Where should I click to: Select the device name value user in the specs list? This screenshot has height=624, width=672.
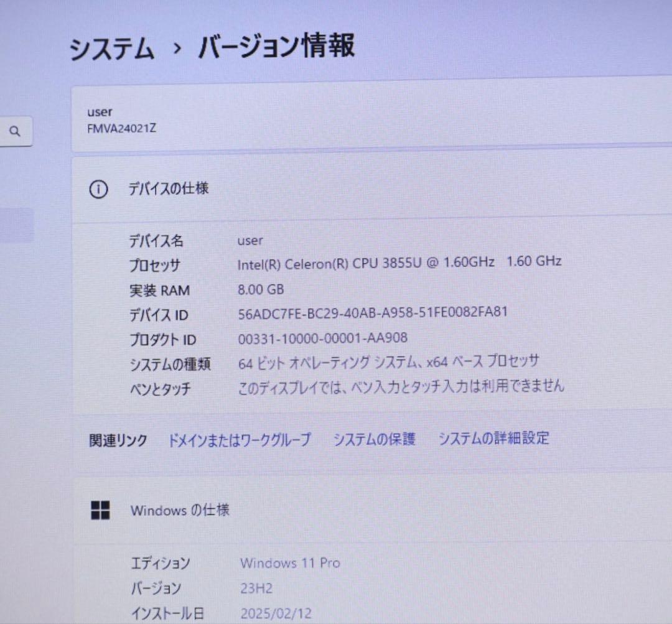(250, 240)
